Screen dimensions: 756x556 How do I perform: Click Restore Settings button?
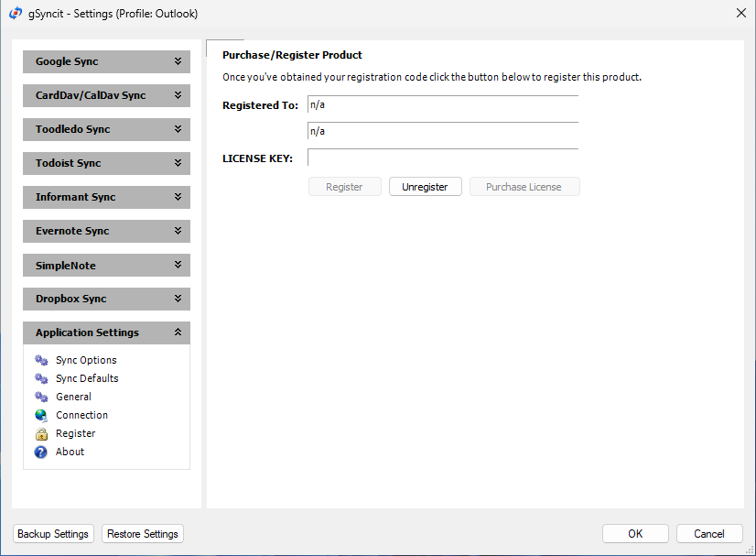coord(143,534)
